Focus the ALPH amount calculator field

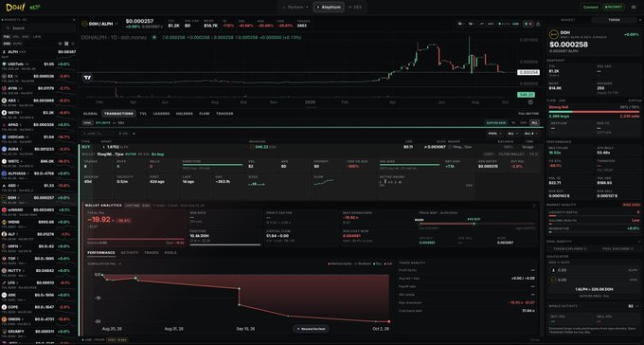(594, 270)
